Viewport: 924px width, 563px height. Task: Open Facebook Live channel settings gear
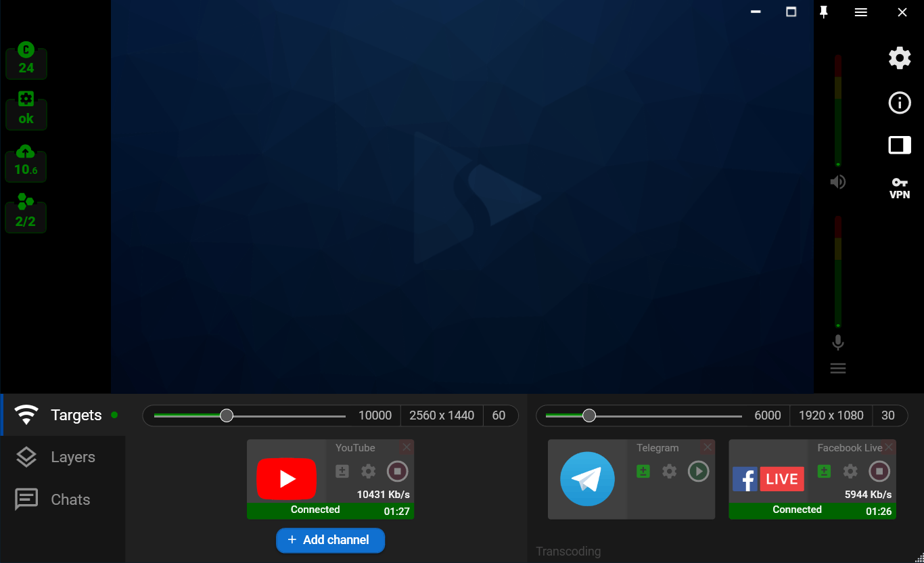click(x=850, y=472)
